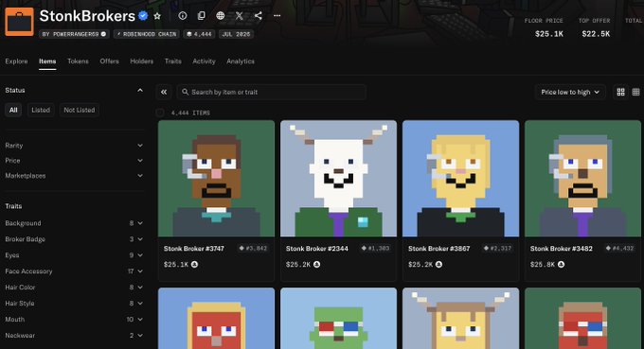Open Stonk Broker #3747 thumbnail image
Image resolution: width=644 pixels, height=349 pixels.
pyautogui.click(x=216, y=179)
